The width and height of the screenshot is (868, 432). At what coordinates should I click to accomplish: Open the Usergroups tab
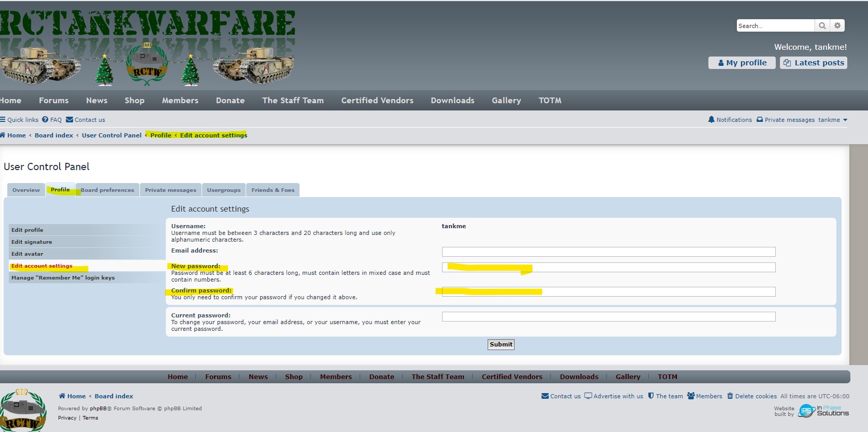(x=223, y=190)
